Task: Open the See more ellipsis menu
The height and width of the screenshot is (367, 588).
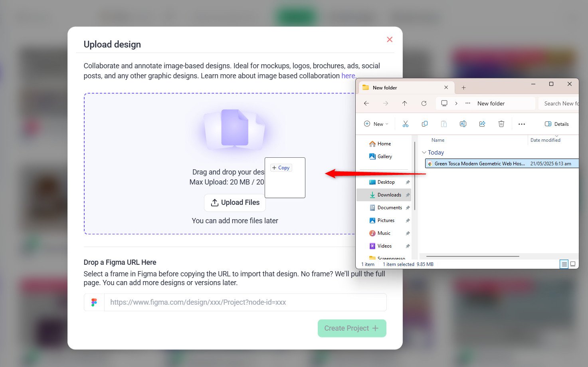Action: pyautogui.click(x=521, y=124)
